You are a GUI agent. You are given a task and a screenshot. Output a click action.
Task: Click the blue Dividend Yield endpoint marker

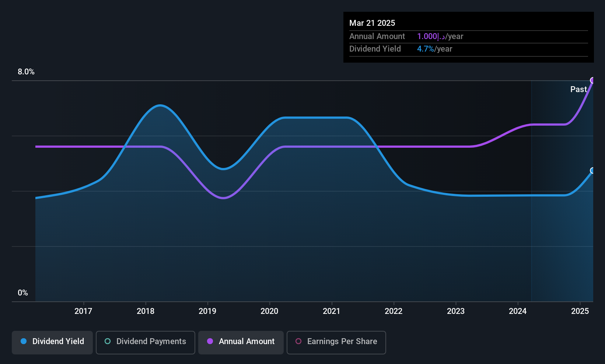click(x=593, y=171)
